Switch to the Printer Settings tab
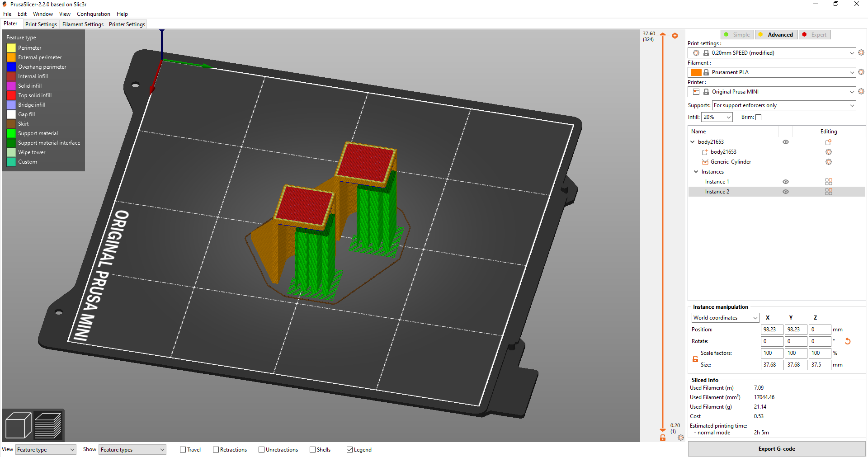868x457 pixels. [x=127, y=24]
